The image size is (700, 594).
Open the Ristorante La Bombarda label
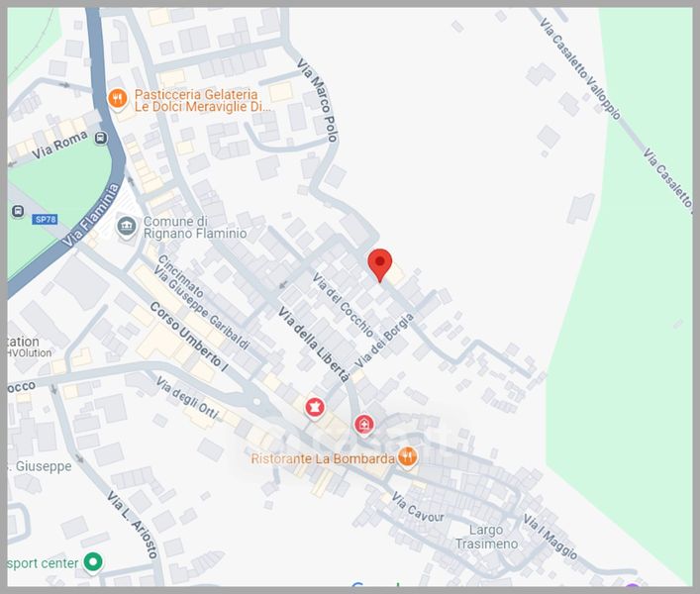point(322,458)
